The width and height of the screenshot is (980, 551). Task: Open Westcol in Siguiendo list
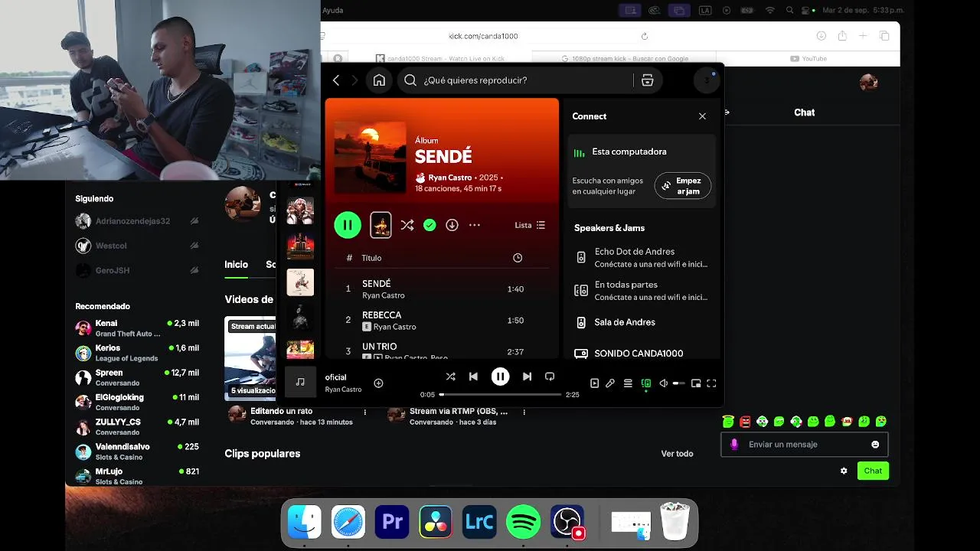click(x=137, y=246)
